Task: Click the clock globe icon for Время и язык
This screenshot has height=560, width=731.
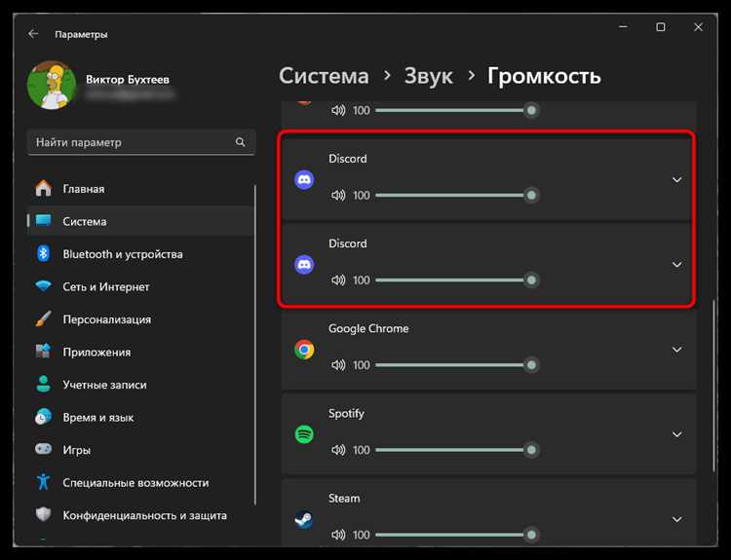Action: 43,417
